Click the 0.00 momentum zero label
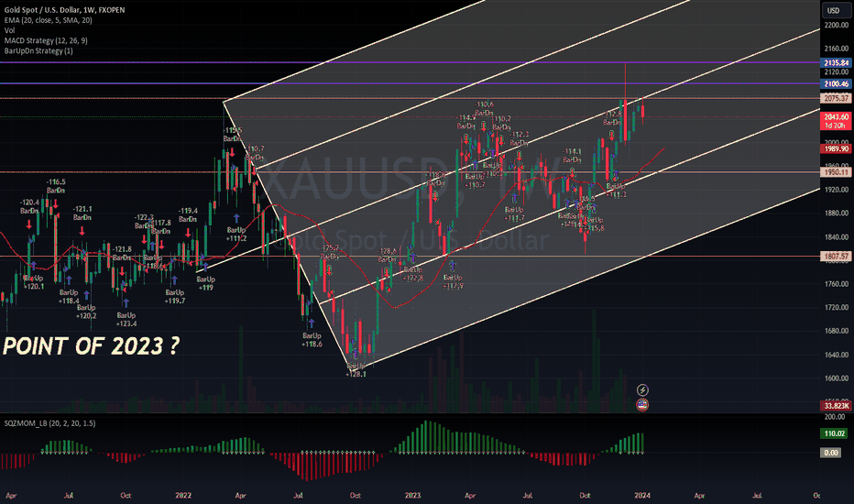This screenshot has height=504, width=854. point(831,453)
